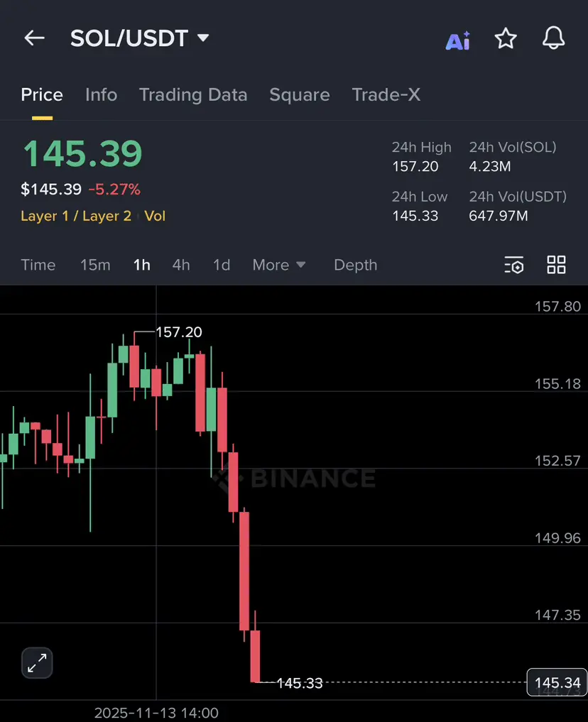Select the 15m chart interval

(95, 265)
